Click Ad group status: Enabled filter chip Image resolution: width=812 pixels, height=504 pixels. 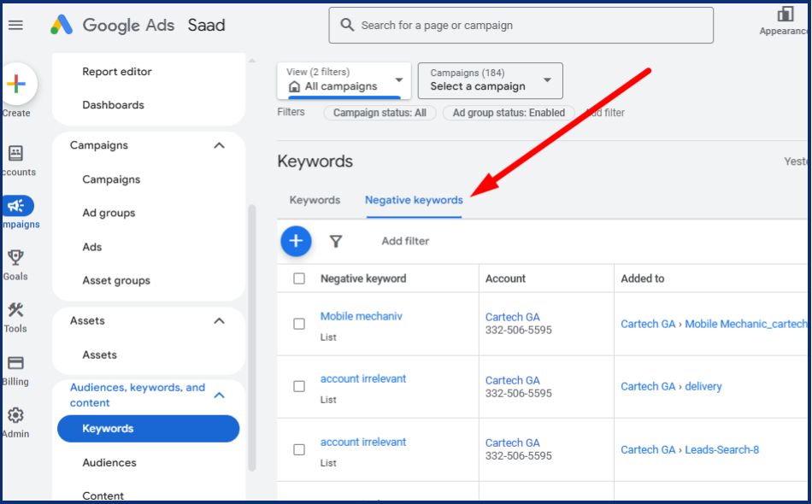509,113
